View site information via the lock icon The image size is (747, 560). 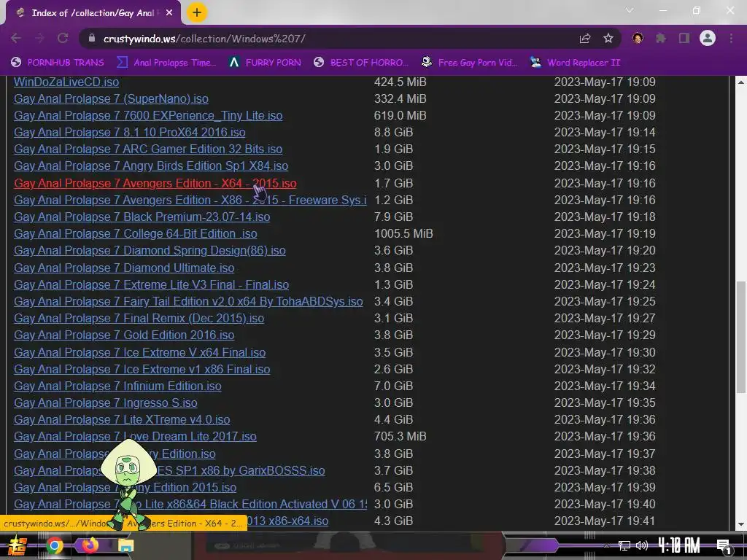(93, 38)
